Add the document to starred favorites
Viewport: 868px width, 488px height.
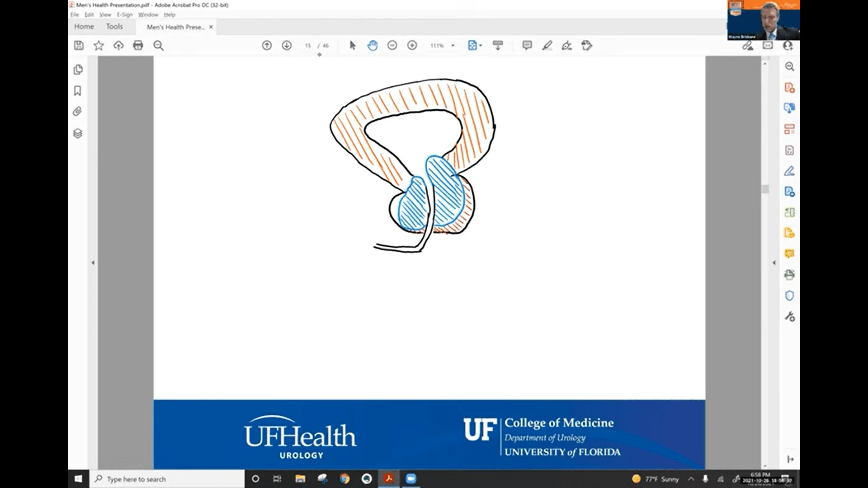point(99,45)
